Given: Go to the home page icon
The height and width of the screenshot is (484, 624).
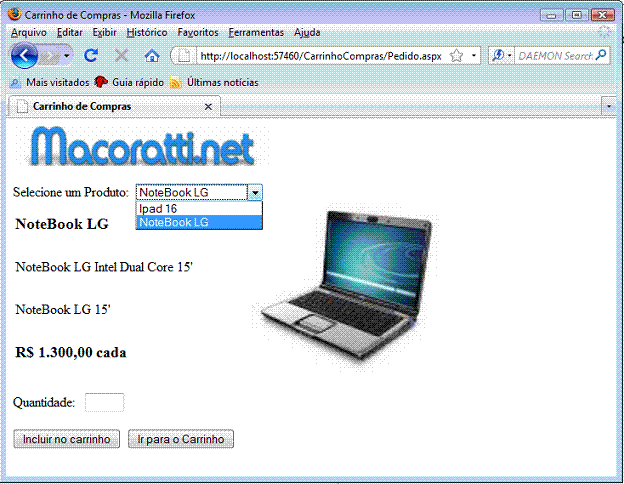Looking at the screenshot, I should pos(152,56).
